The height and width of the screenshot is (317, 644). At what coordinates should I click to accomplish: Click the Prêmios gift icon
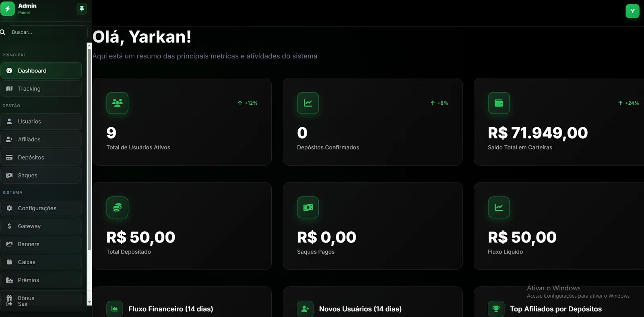tap(9, 280)
